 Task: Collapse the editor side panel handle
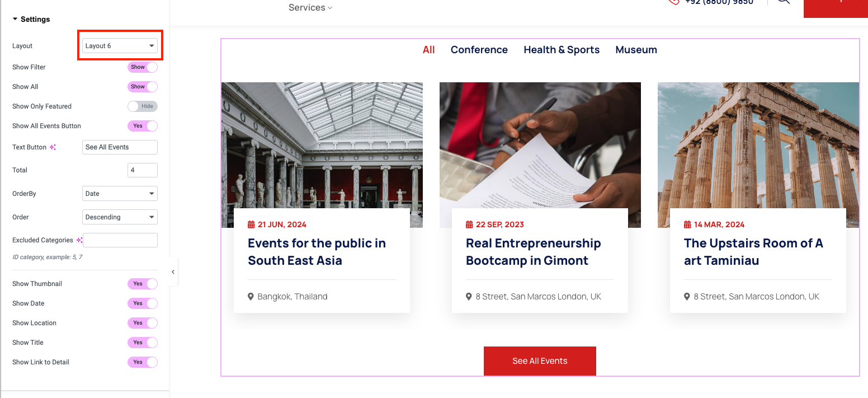pyautogui.click(x=173, y=272)
